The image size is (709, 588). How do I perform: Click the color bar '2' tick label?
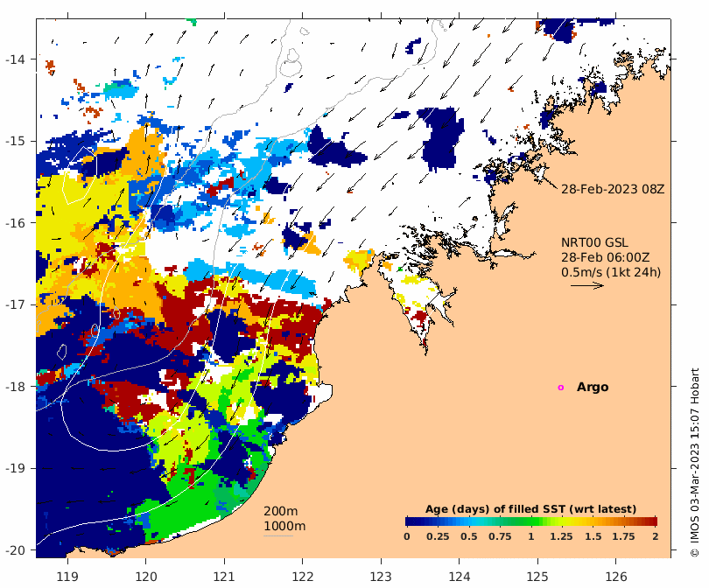pos(656,536)
